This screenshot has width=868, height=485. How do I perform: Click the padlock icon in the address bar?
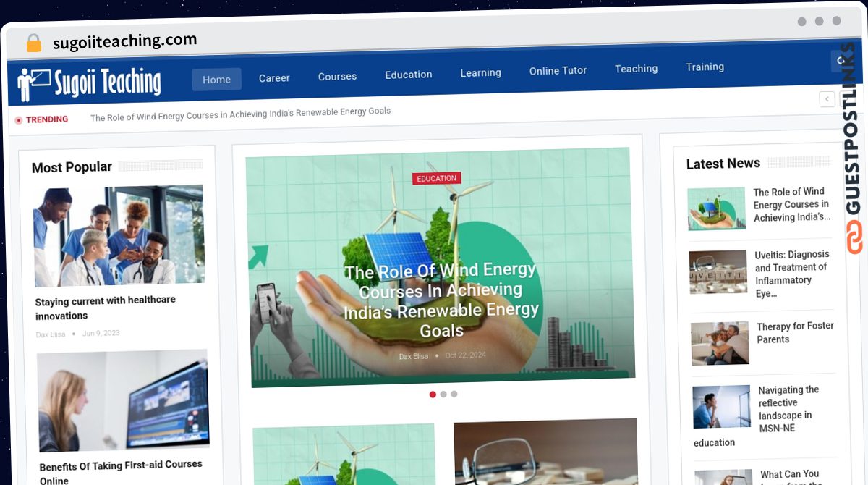click(34, 43)
